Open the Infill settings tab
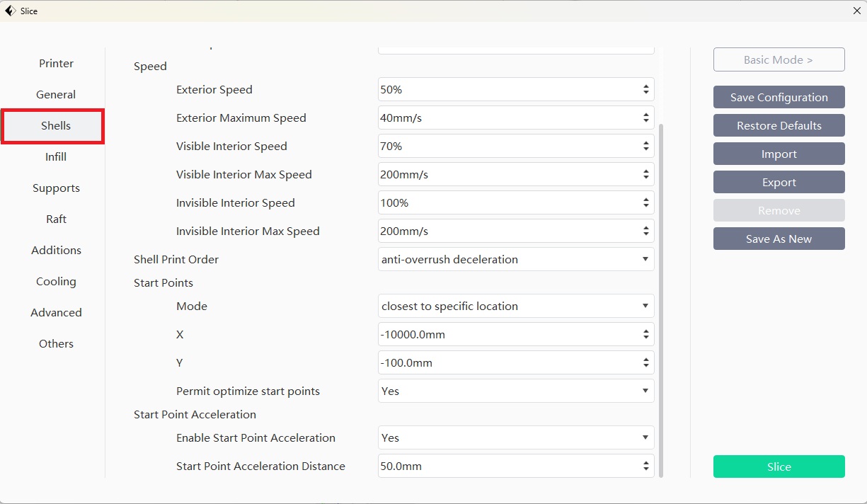867x504 pixels. (56, 157)
